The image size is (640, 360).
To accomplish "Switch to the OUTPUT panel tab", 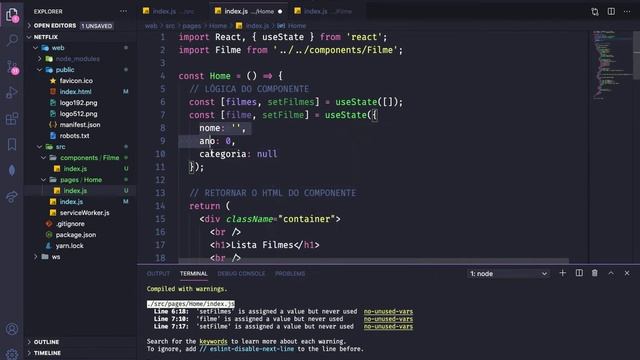I will [158, 273].
